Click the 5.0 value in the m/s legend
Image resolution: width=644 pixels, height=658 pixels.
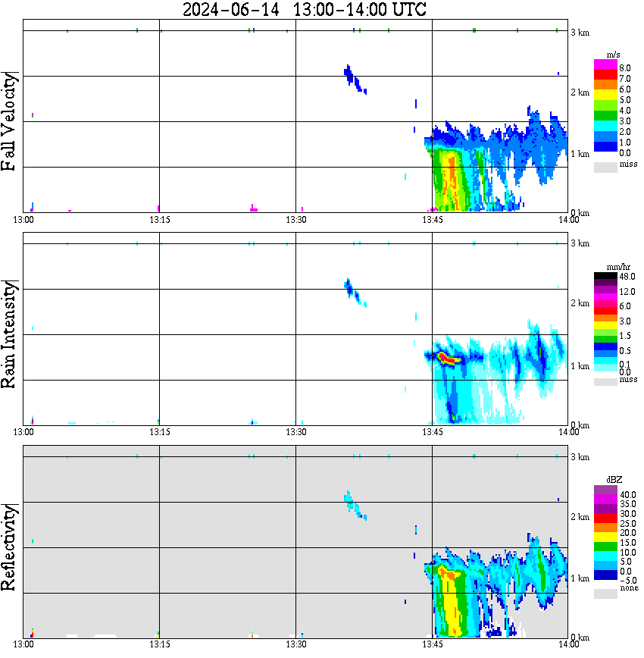[625, 100]
